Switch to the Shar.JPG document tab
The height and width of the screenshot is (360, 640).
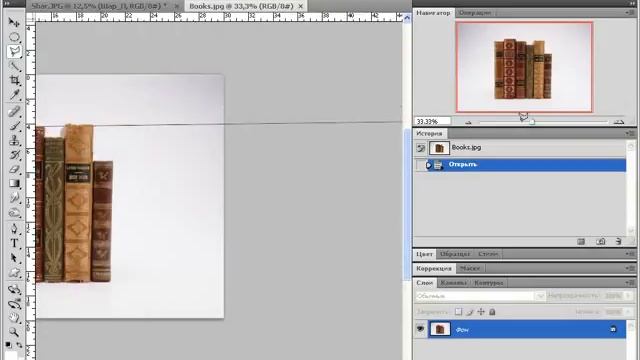tap(99, 6)
